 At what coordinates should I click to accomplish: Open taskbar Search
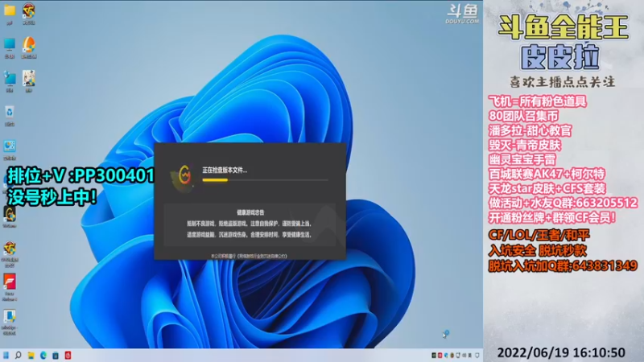[x=19, y=356]
